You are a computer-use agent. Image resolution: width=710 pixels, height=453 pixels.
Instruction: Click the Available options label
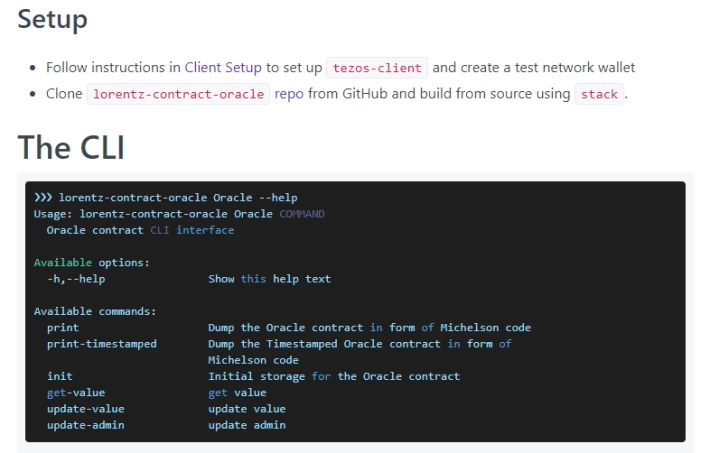(x=91, y=263)
